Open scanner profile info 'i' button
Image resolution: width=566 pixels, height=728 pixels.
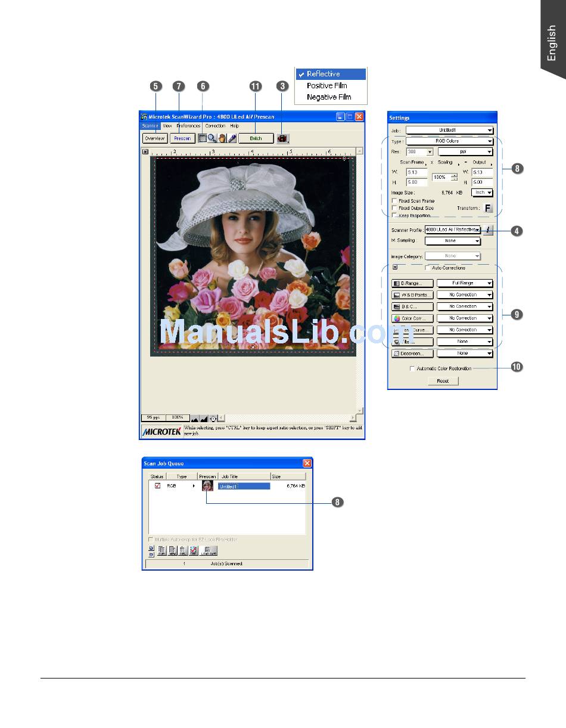pyautogui.click(x=488, y=230)
